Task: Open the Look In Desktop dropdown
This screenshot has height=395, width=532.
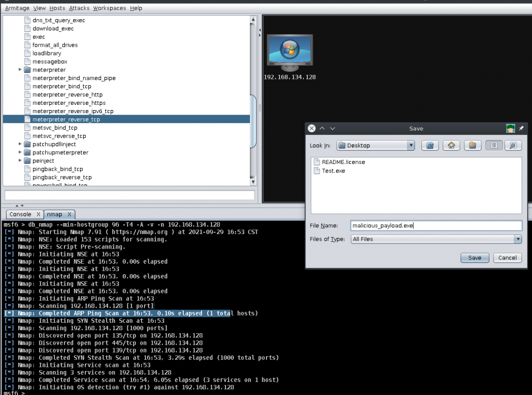Action: pyautogui.click(x=376, y=145)
